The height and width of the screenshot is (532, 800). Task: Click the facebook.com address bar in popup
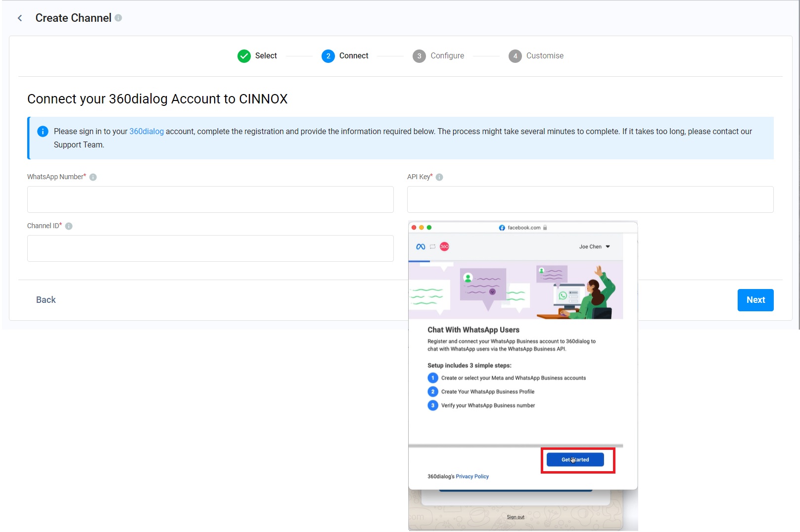(x=523, y=228)
